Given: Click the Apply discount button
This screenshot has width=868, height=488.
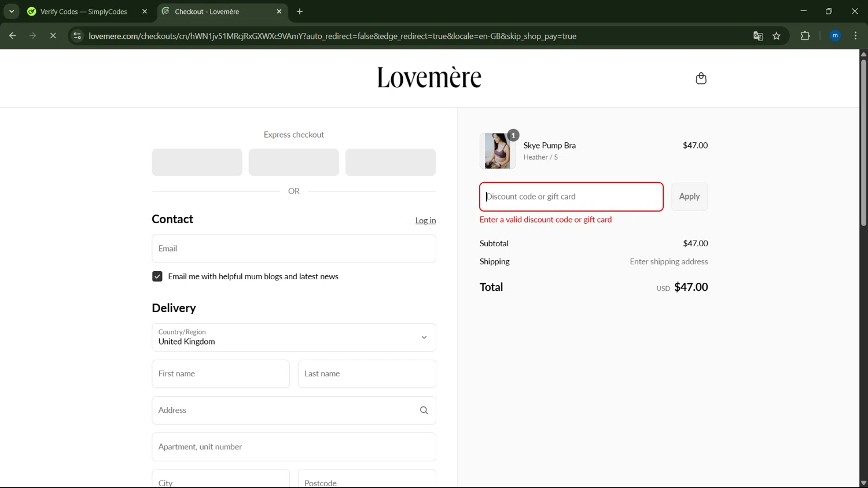Looking at the screenshot, I should click(x=689, y=197).
